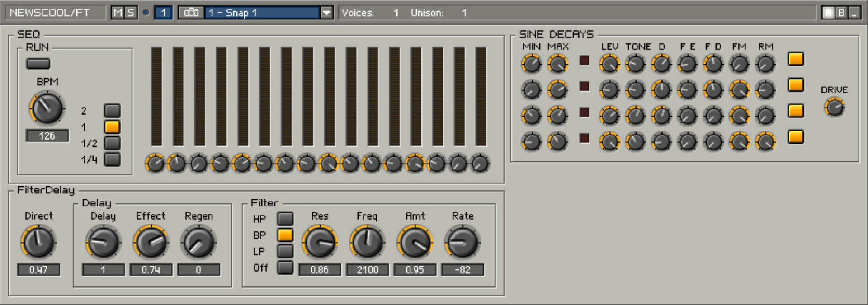Screen dimensions: 868x305
Task: Toggle the SEQ RUN button
Action: [x=38, y=64]
